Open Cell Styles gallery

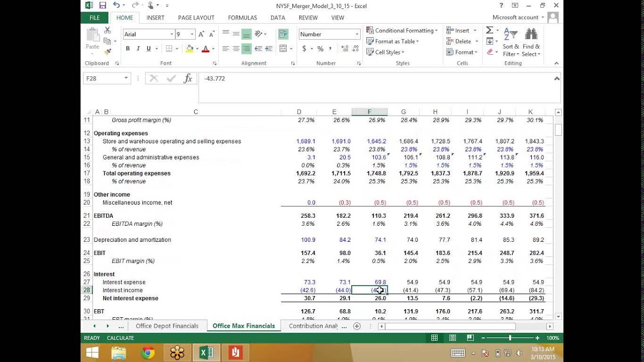pos(385,52)
